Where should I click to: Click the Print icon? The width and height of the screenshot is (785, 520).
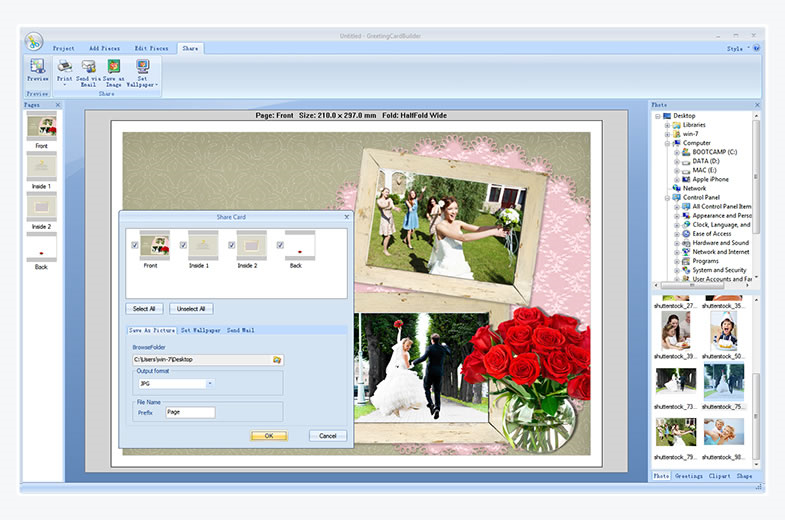pos(64,66)
